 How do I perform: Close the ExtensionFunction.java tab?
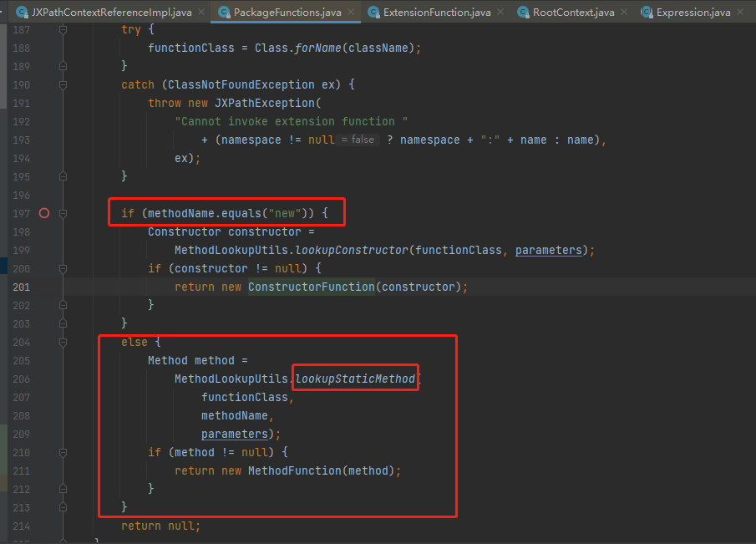pos(500,12)
